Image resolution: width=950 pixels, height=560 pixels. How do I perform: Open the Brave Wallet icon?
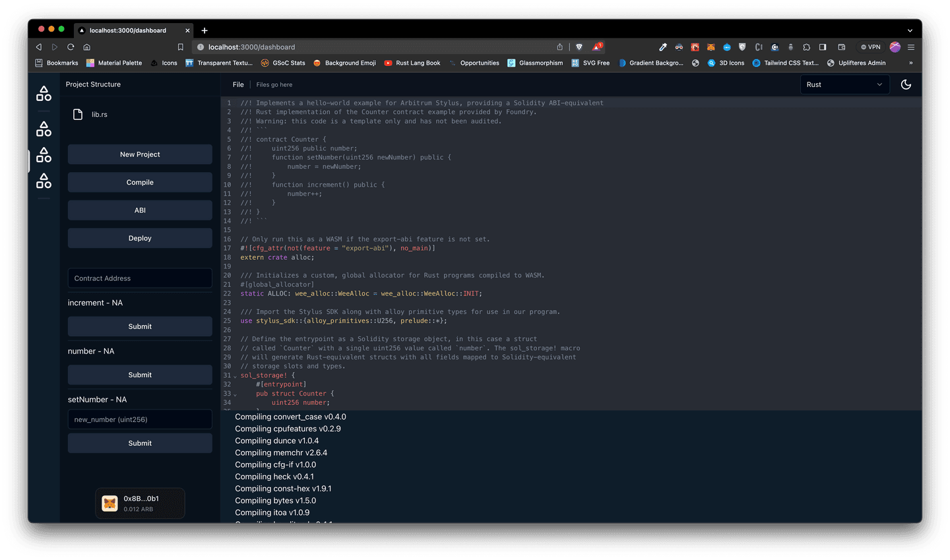(x=842, y=47)
